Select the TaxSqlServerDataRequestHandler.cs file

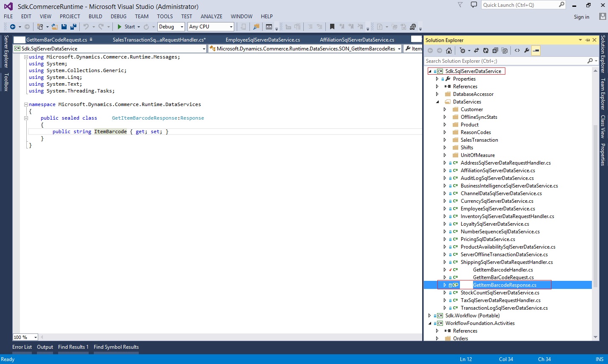501,300
